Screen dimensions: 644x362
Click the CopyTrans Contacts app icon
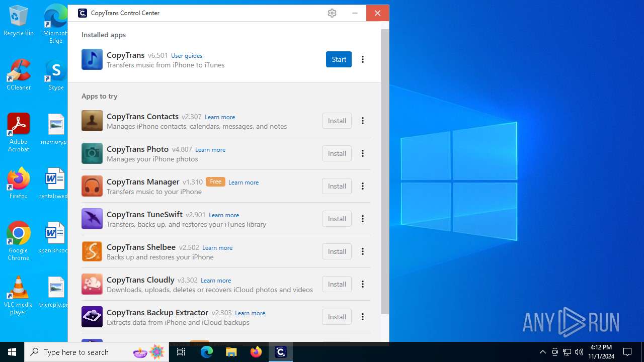pos(92,121)
